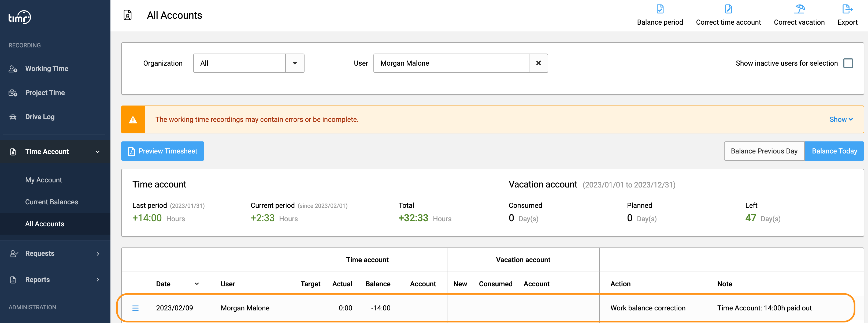
Task: Expand the Reports submenu chevron
Action: click(x=98, y=280)
